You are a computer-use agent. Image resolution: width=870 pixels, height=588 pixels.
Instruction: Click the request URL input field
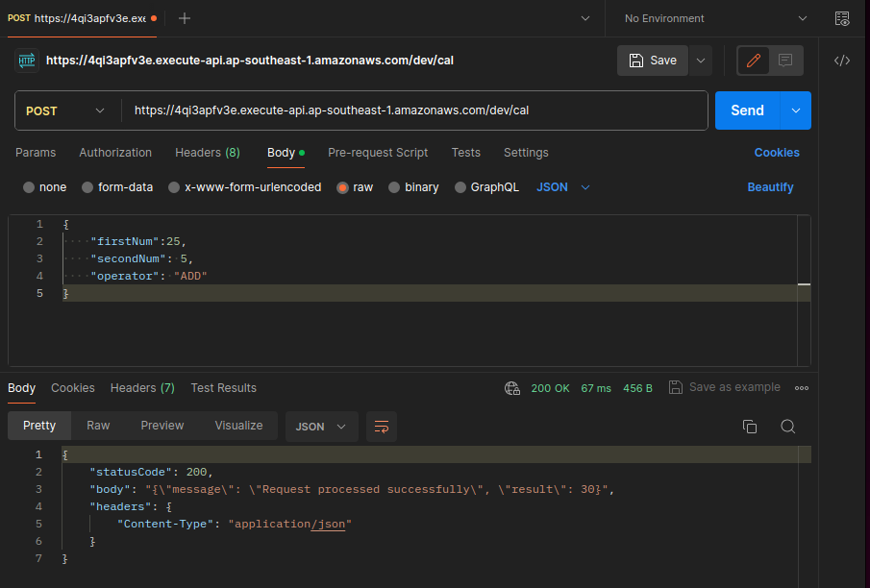pos(413,110)
